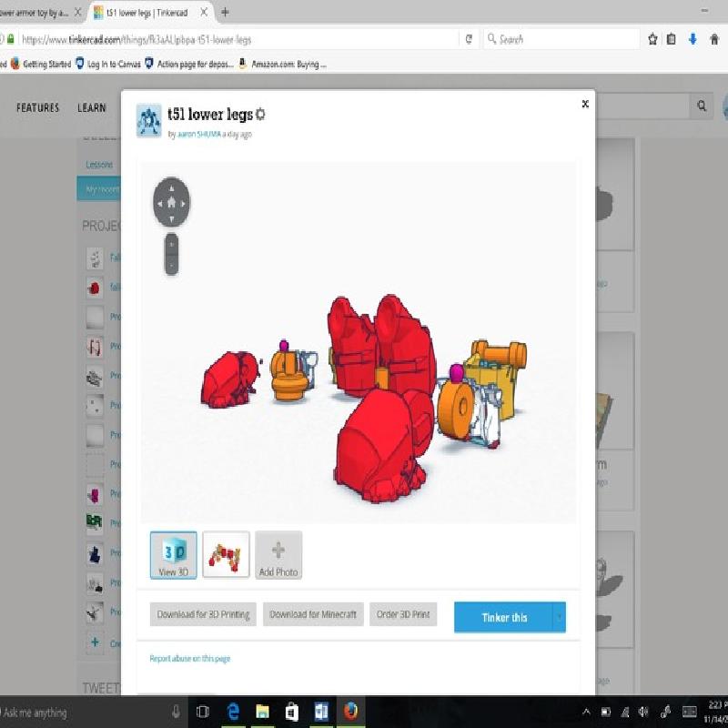Open Task View on the taskbar
This screenshot has height=728, width=728.
[203, 713]
